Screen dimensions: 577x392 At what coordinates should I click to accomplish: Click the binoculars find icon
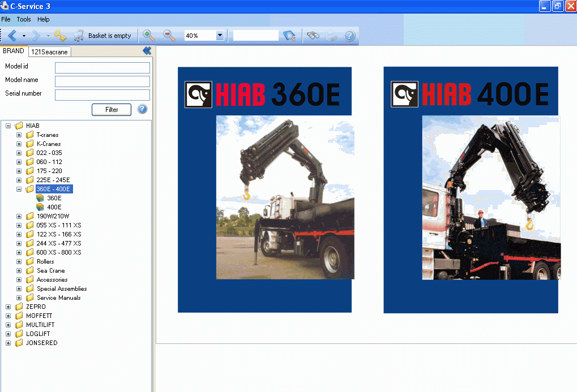(x=313, y=36)
